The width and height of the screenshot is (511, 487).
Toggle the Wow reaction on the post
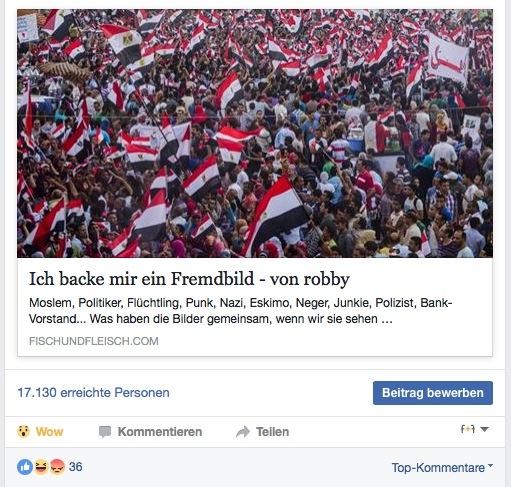(x=40, y=432)
